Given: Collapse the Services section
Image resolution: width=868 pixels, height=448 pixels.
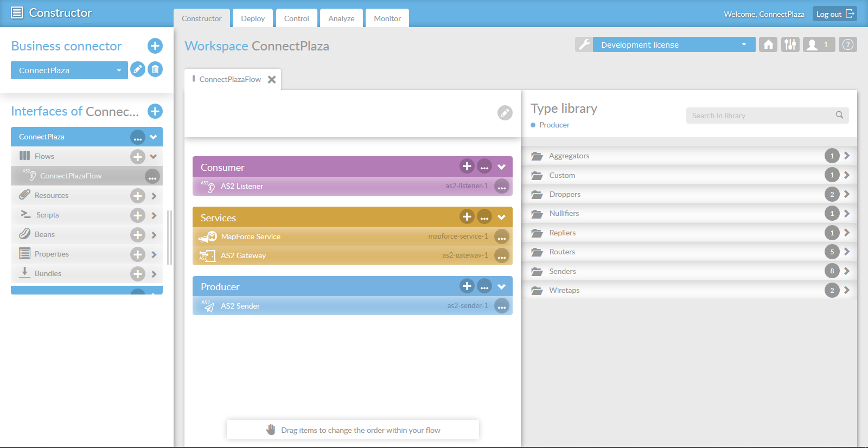Looking at the screenshot, I should coord(502,217).
